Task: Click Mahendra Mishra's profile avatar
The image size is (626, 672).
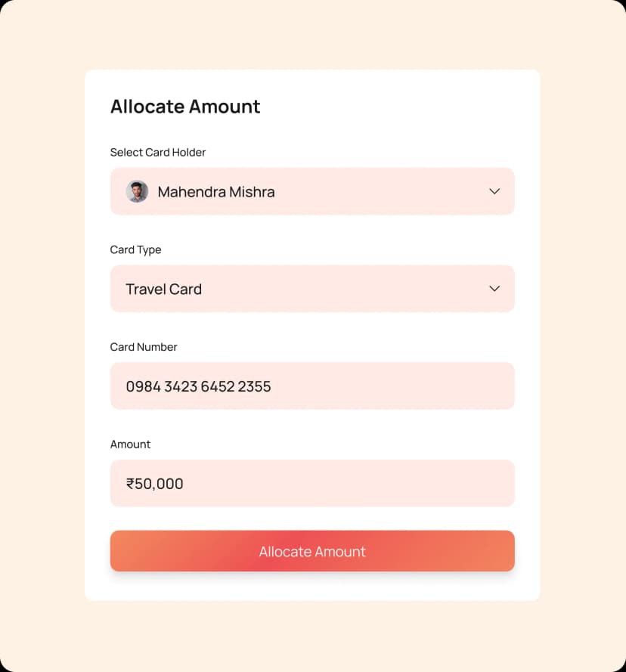Action: click(x=137, y=191)
